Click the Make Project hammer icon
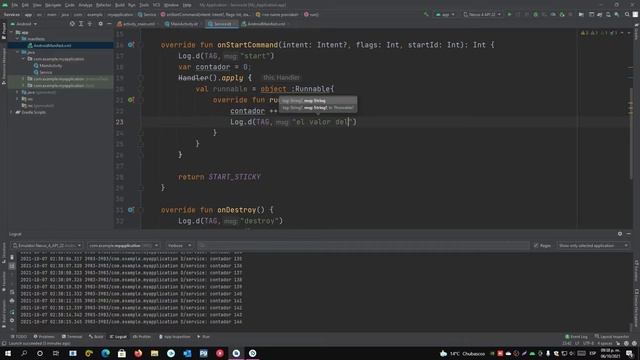Image resolution: width=640 pixels, height=360 pixels. click(x=426, y=14)
